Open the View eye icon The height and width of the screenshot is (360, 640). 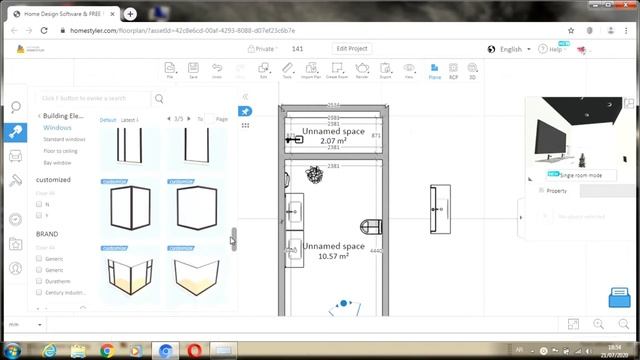[409, 70]
